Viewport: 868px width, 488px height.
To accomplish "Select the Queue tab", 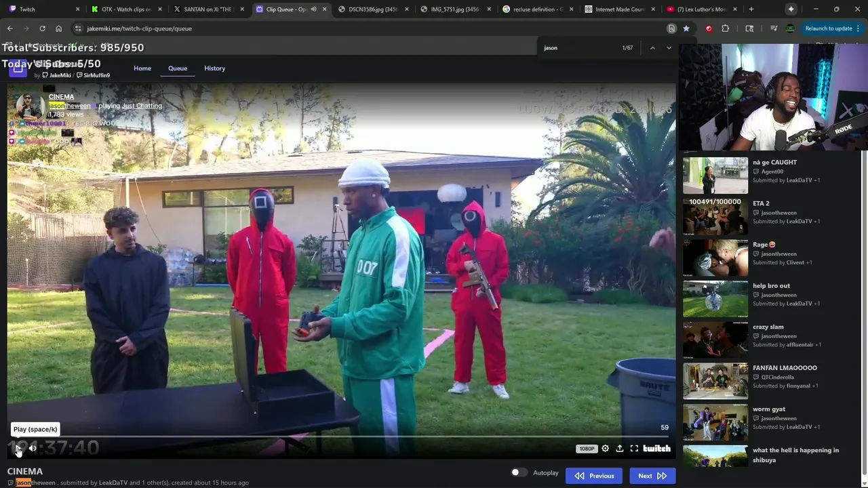I will pos(178,68).
